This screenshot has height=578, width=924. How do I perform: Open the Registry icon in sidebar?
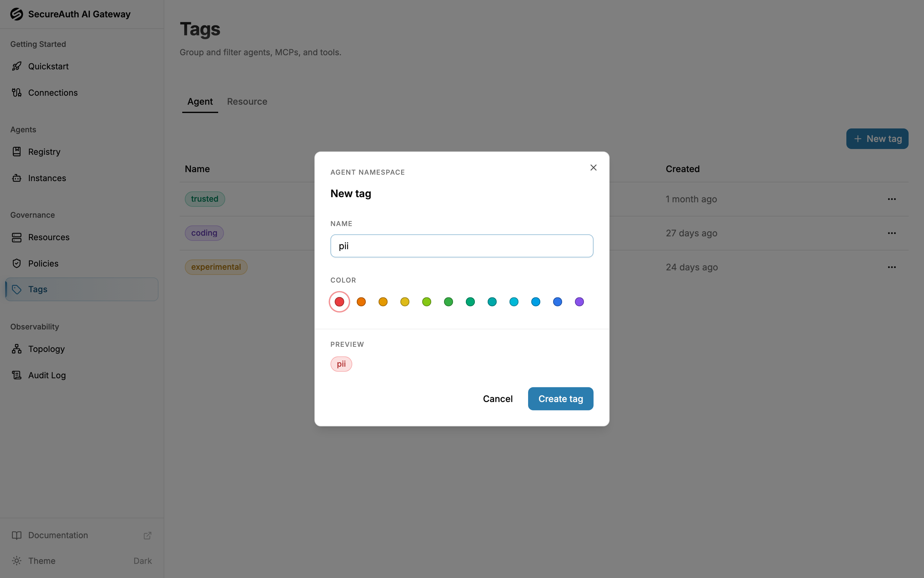coord(16,152)
